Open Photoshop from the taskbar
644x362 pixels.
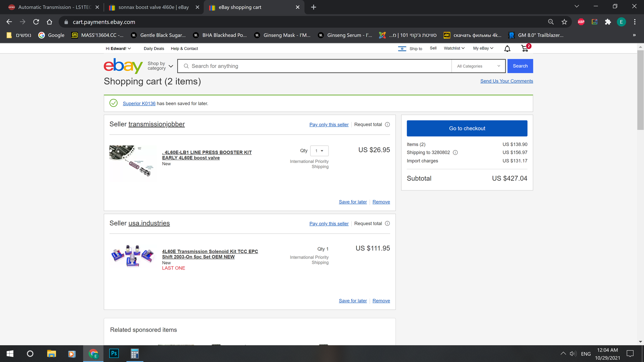pyautogui.click(x=114, y=353)
